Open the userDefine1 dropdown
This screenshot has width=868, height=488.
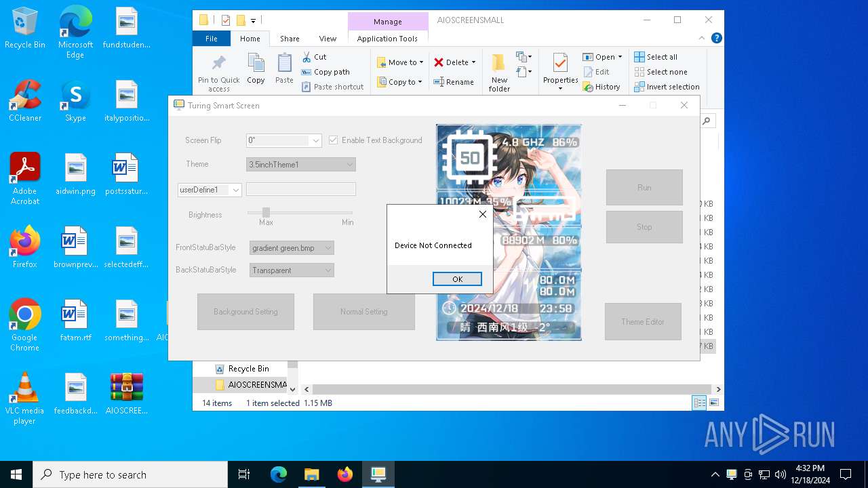[x=236, y=190]
